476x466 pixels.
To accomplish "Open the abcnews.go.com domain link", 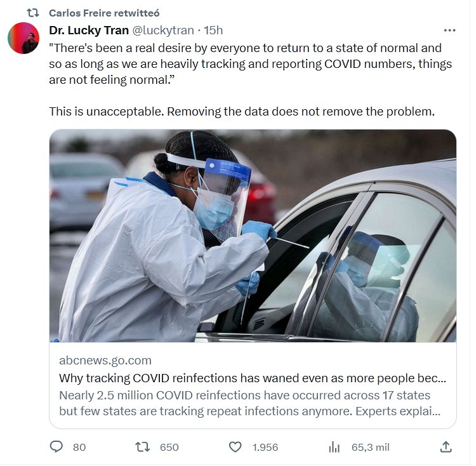I will click(105, 361).
